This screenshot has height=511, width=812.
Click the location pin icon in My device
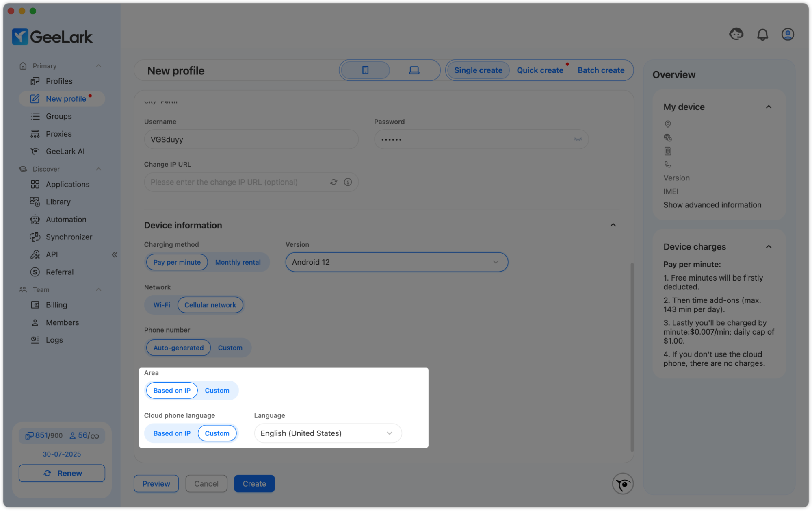point(667,124)
